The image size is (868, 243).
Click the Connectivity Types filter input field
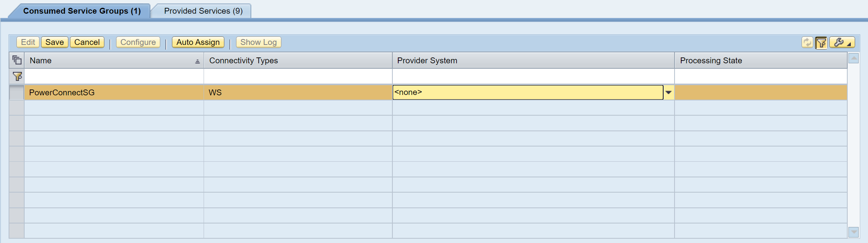(x=298, y=77)
